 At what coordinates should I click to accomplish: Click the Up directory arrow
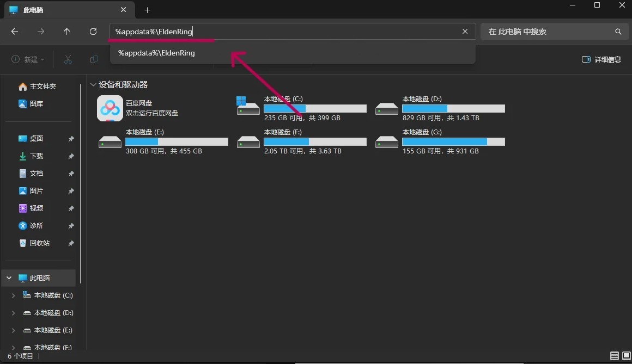67,32
